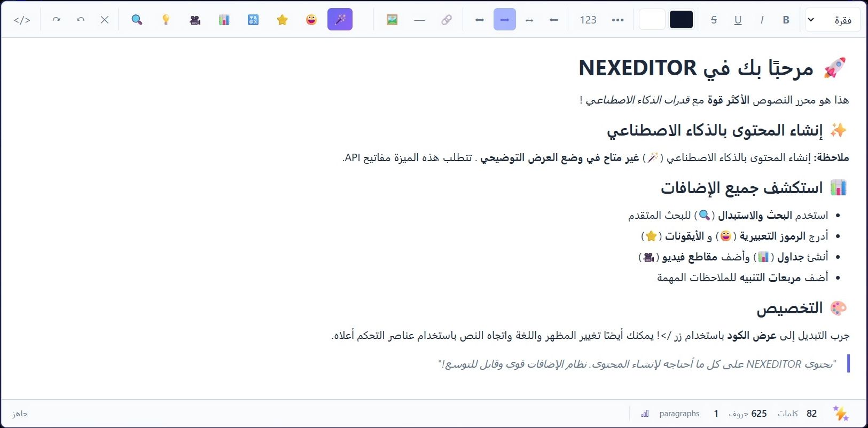Click the heading مرحبًا بك في NEXEDITOR
The height and width of the screenshot is (428, 868).
pos(713,68)
